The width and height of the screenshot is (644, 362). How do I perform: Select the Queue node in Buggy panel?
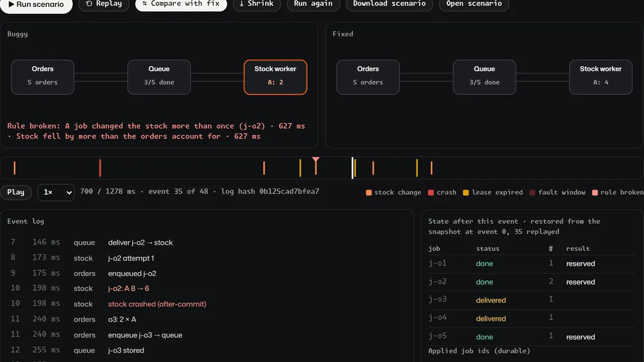click(x=159, y=77)
